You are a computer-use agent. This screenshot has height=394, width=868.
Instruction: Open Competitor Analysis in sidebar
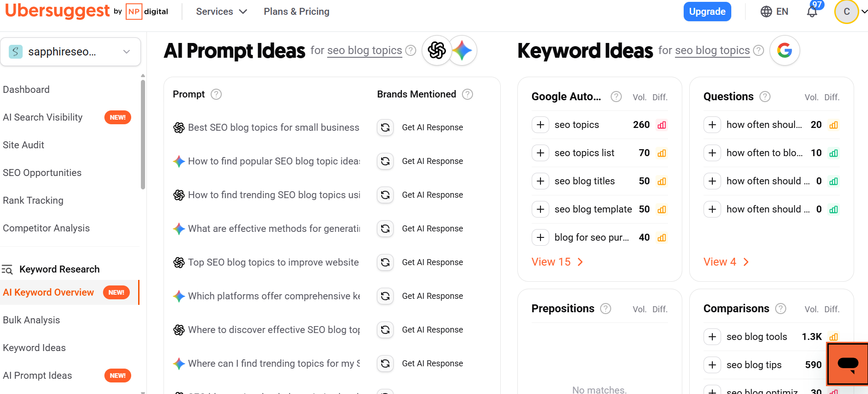pos(46,228)
